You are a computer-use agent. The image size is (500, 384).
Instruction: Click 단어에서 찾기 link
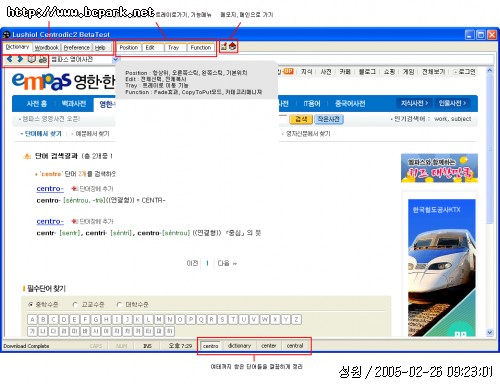tap(43, 134)
